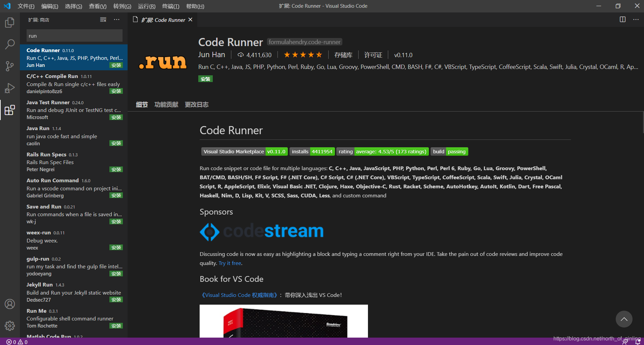644x345 pixels.
Task: Open the 编辑(E) menu
Action: (49, 6)
